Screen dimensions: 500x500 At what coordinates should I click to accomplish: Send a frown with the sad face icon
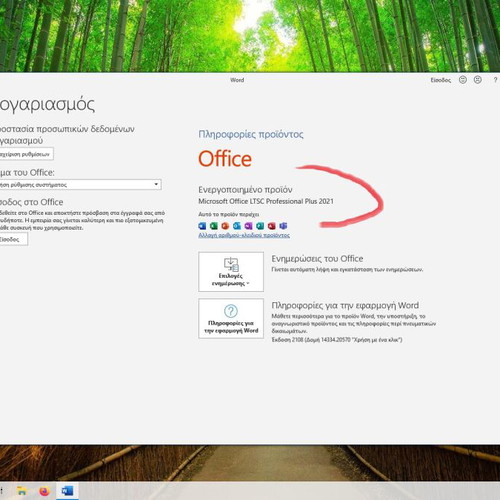[x=478, y=80]
